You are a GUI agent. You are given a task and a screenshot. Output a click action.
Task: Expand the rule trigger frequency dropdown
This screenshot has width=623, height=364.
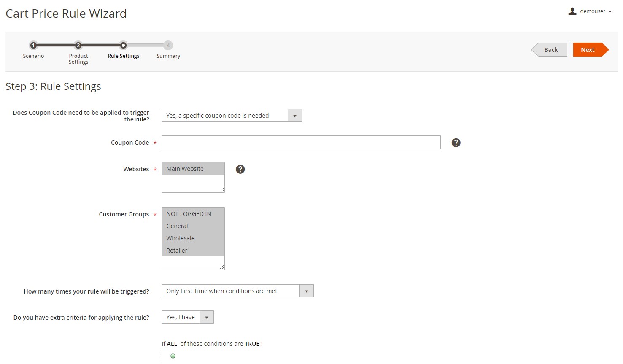tap(237, 291)
